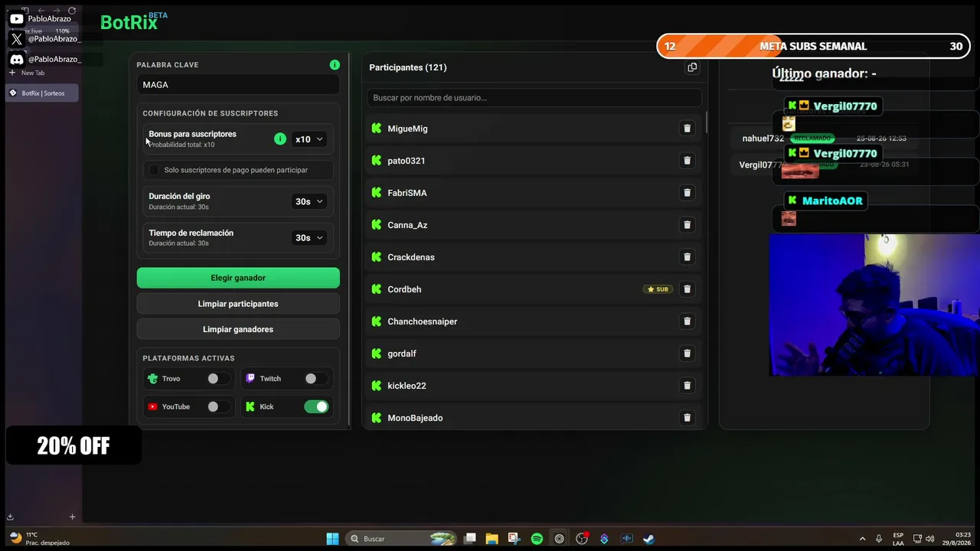Go back in the browser
This screenshot has width=980, height=551.
(41, 10)
